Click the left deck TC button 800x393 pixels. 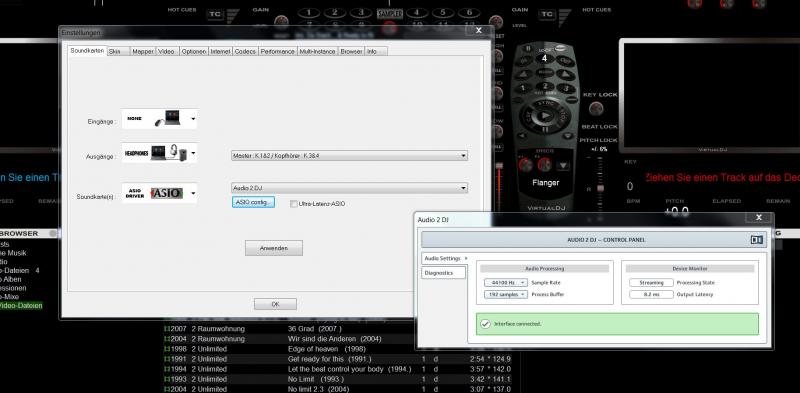215,14
